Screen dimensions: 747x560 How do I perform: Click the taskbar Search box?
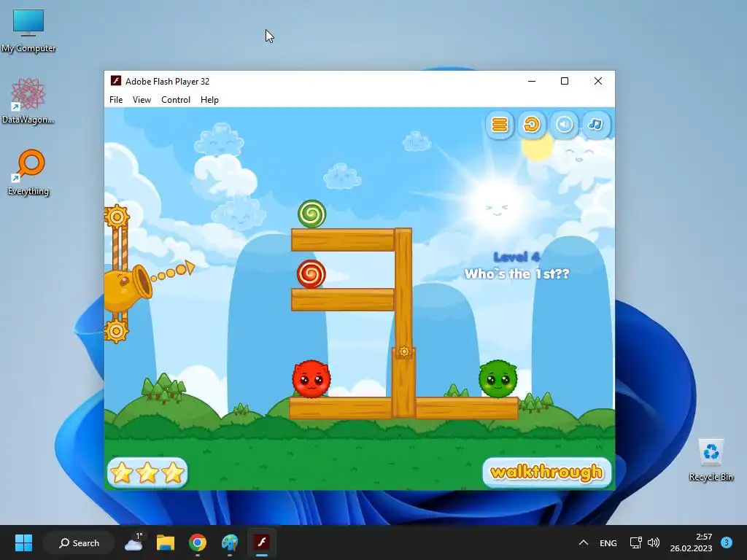(x=79, y=542)
